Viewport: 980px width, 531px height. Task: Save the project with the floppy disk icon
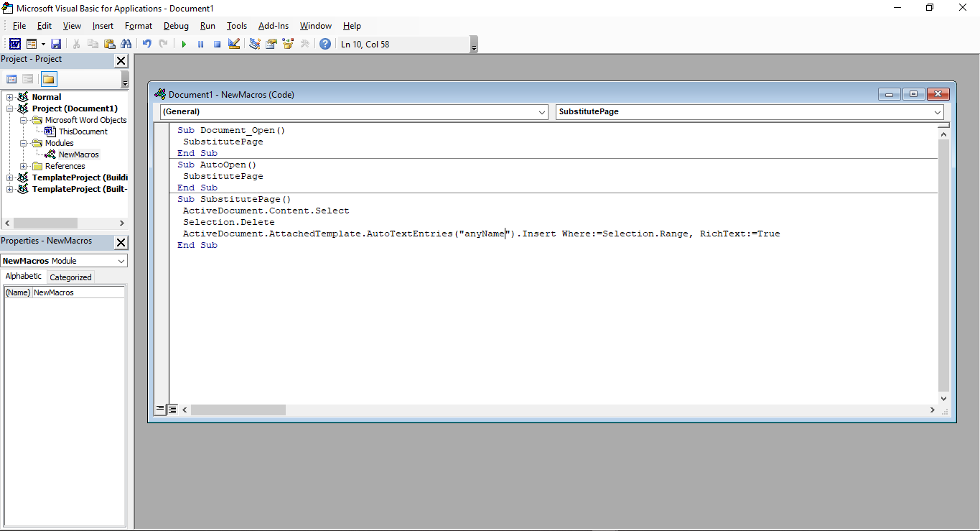[56, 44]
